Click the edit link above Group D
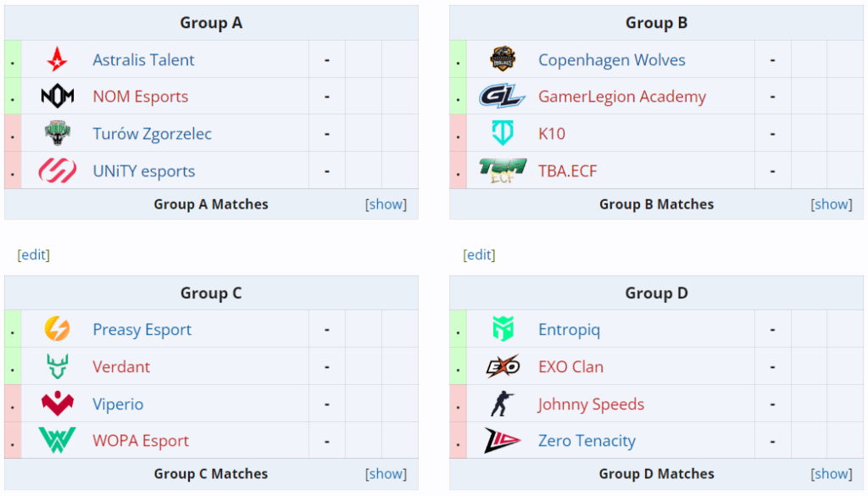 pos(479,255)
